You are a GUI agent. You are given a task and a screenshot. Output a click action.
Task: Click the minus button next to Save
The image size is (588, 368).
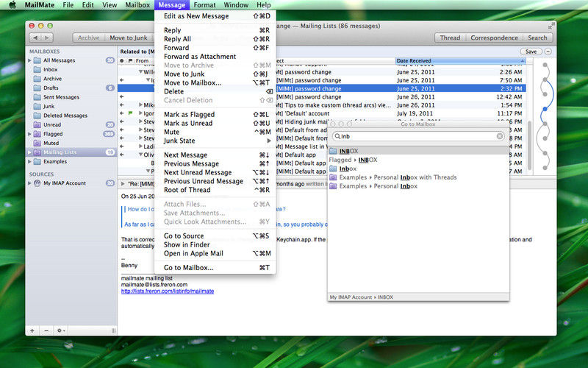tap(548, 52)
